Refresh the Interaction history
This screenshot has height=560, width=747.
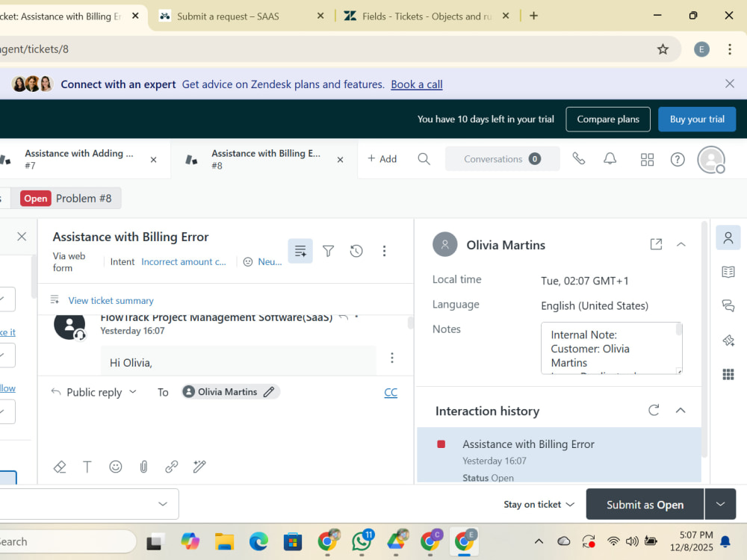coord(654,410)
